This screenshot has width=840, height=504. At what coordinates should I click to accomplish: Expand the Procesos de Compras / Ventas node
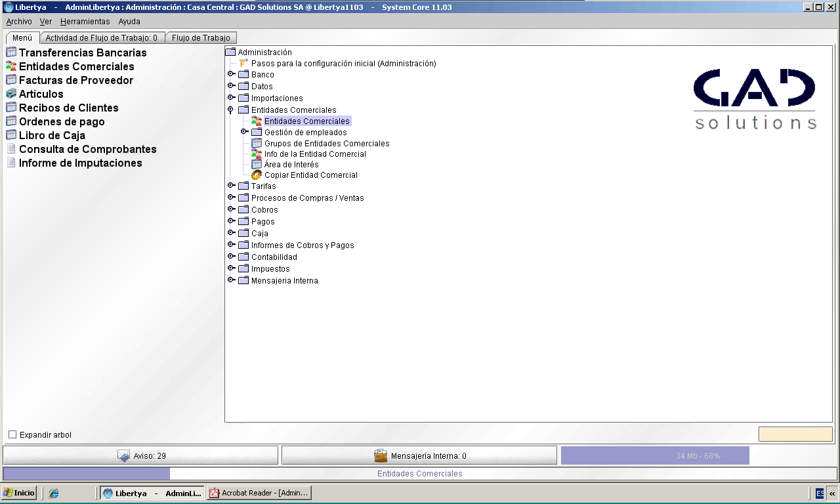pos(231,198)
